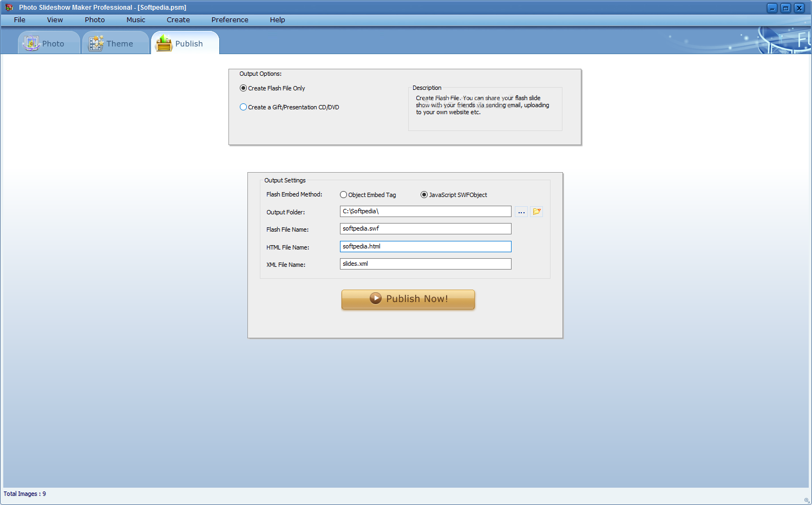Click the Flash Embed Method label
This screenshot has height=505, width=812.
pyautogui.click(x=294, y=194)
